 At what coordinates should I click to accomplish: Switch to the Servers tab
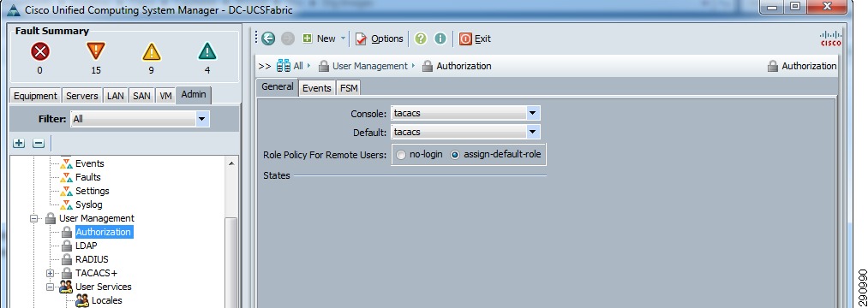click(x=82, y=96)
